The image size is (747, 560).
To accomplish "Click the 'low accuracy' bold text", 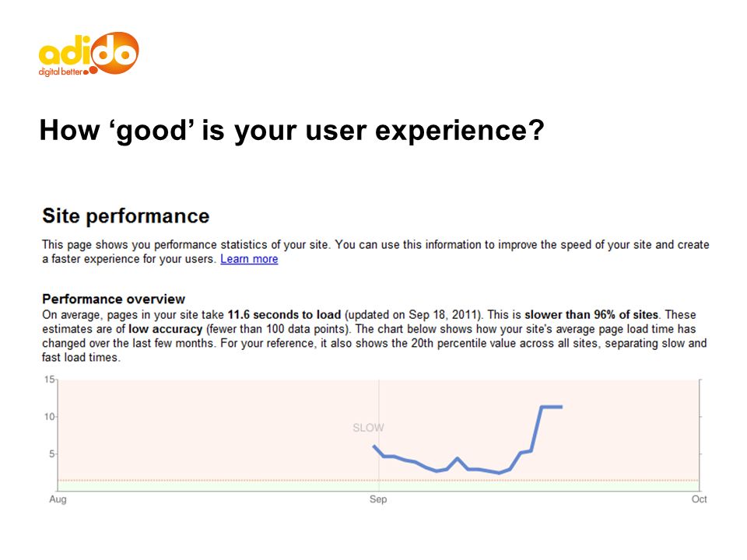I will [165, 329].
